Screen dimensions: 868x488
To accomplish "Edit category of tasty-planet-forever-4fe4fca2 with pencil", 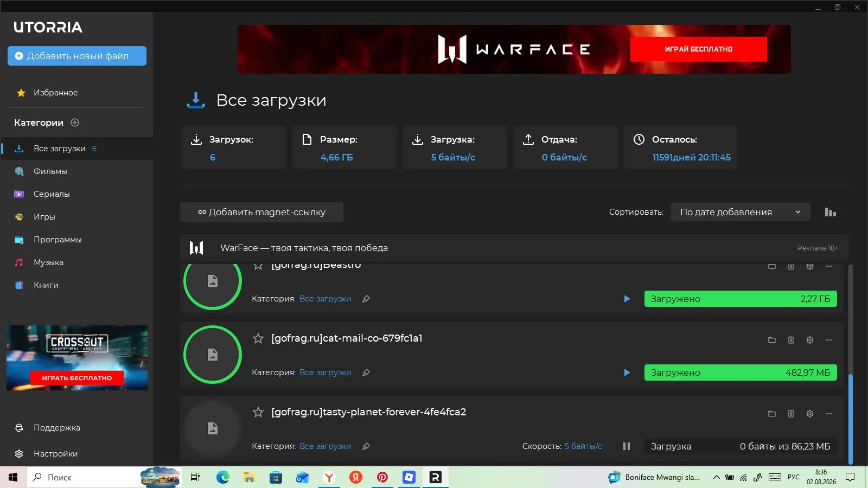I will click(366, 446).
